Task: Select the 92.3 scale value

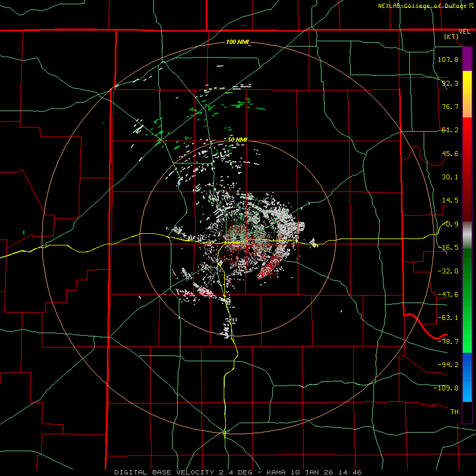Action: pyautogui.click(x=450, y=83)
